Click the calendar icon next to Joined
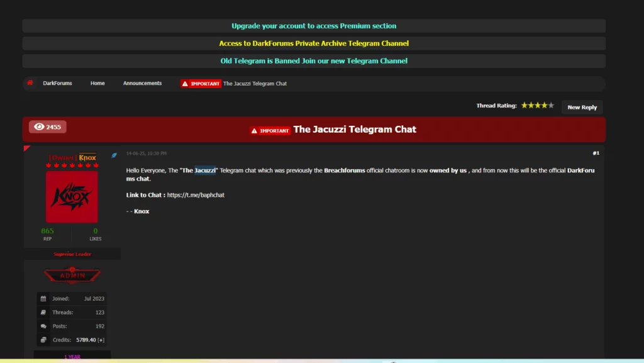This screenshot has height=363, width=644. (x=43, y=299)
